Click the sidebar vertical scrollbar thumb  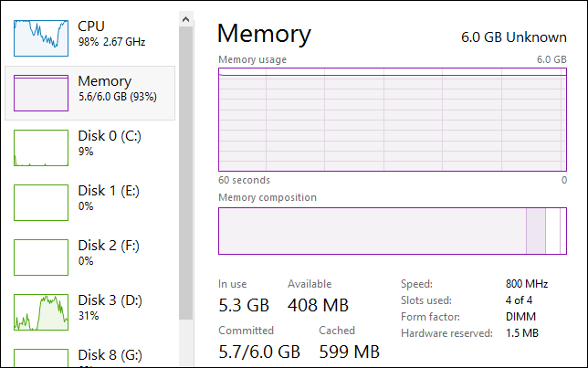185,173
